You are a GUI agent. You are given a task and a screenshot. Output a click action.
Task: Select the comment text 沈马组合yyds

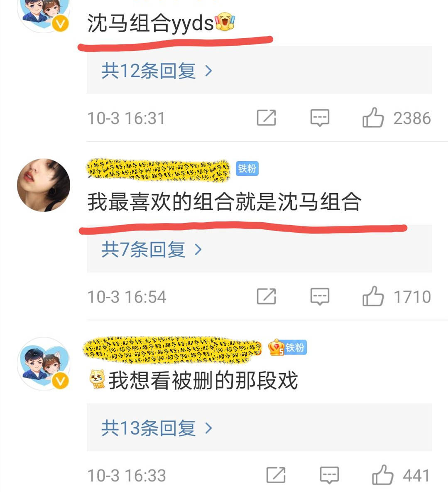(161, 22)
